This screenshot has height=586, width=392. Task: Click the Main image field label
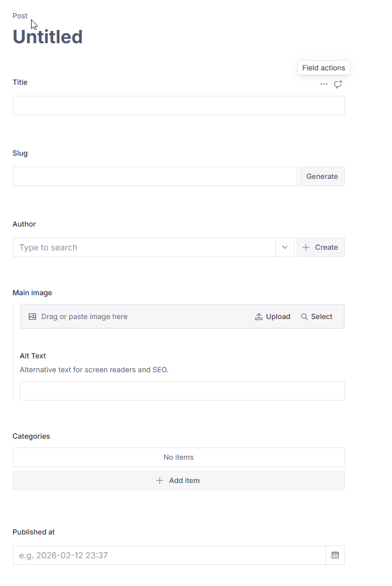pyautogui.click(x=32, y=292)
